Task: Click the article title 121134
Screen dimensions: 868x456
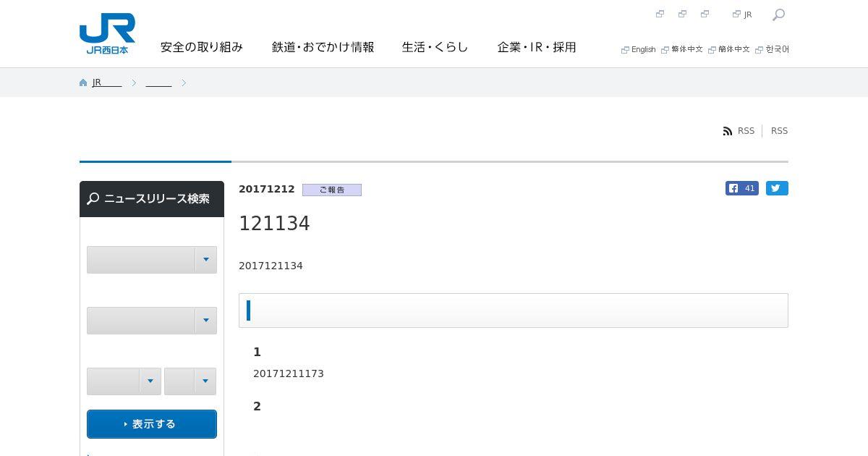Action: coord(274,224)
